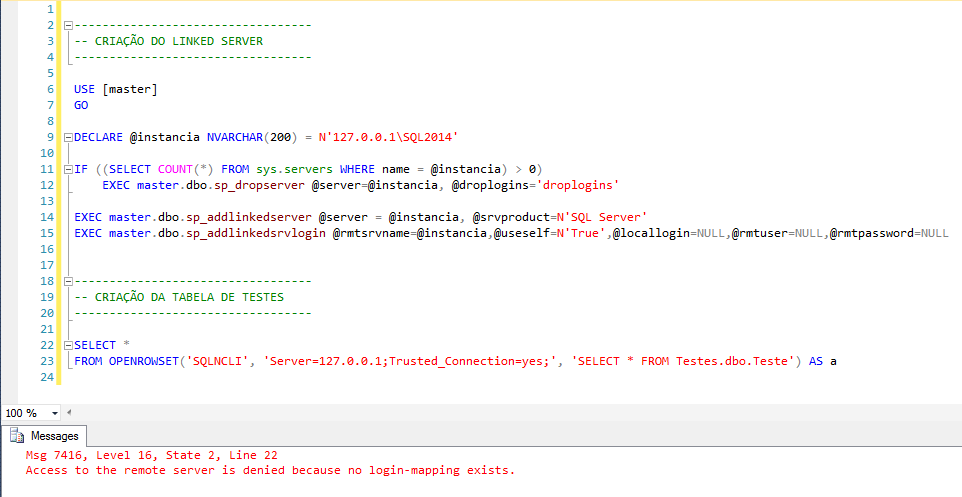Click the NVARCHAR data type
This screenshot has height=497, width=962.
[x=235, y=137]
